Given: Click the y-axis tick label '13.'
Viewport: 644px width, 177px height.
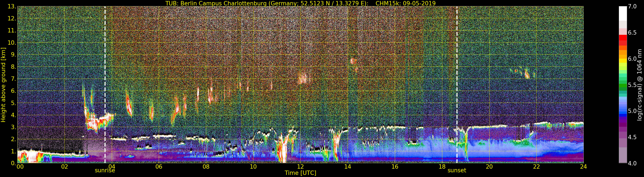Looking at the screenshot, I should [12, 6].
